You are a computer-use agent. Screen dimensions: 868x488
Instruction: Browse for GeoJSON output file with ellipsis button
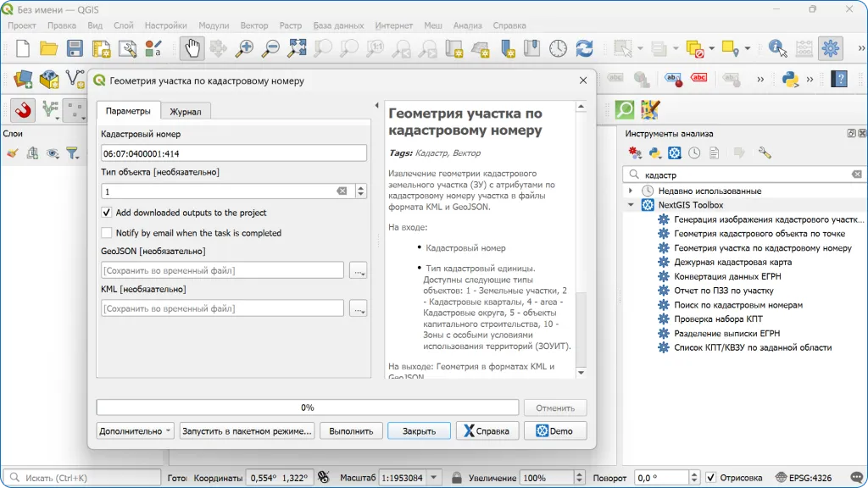[359, 270]
